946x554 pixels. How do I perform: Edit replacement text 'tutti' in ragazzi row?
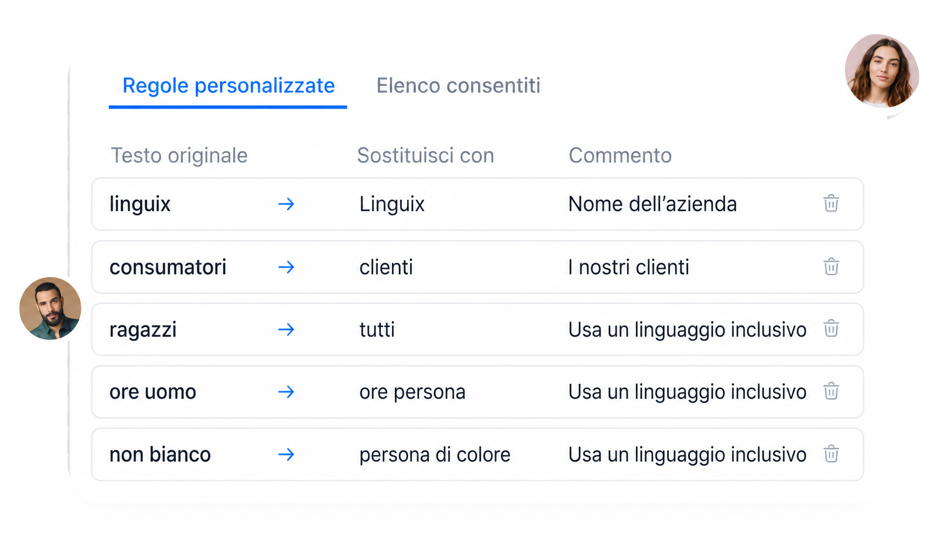tap(376, 330)
